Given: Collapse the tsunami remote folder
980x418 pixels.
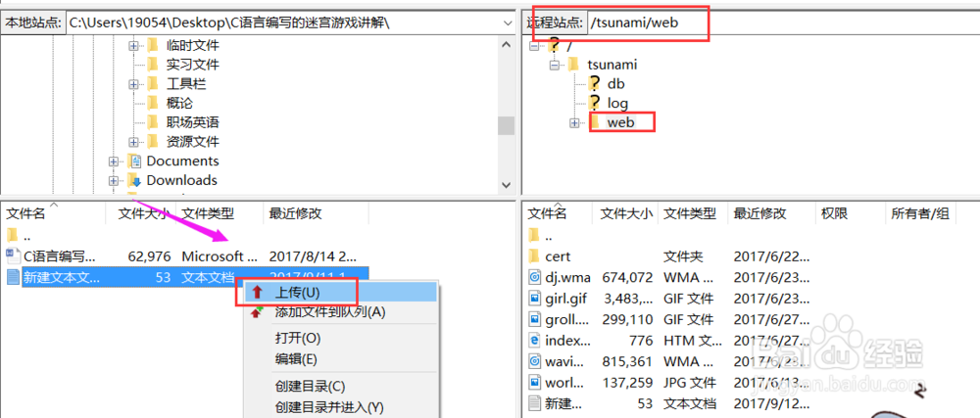Looking at the screenshot, I should coord(554,65).
